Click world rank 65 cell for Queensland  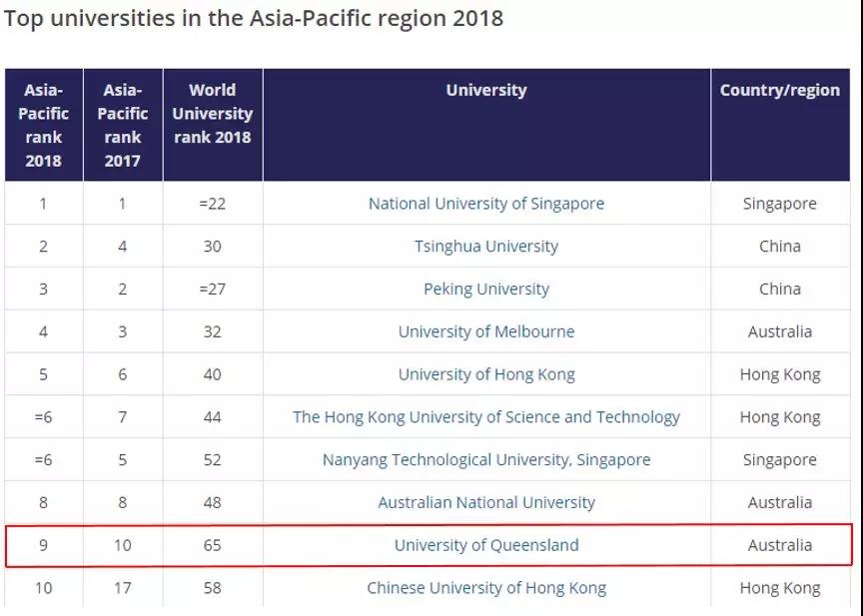click(213, 546)
